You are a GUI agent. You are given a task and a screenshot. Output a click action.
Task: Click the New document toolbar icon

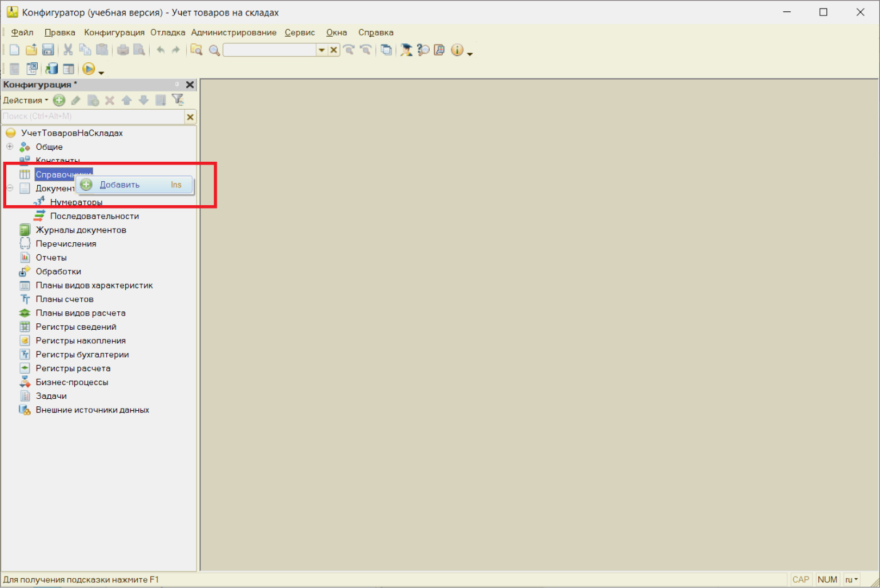pos(14,50)
